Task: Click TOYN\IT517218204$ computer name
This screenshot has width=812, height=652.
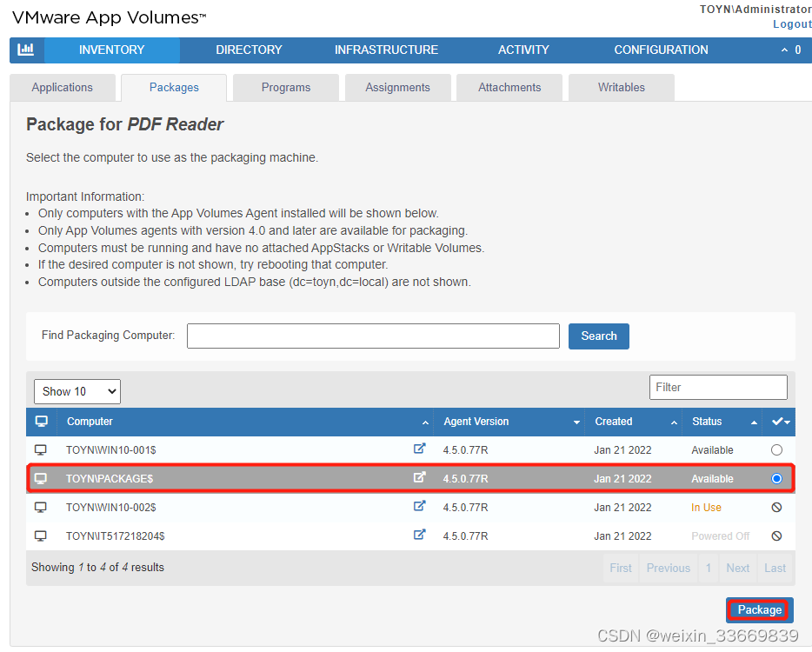Action: pos(115,536)
